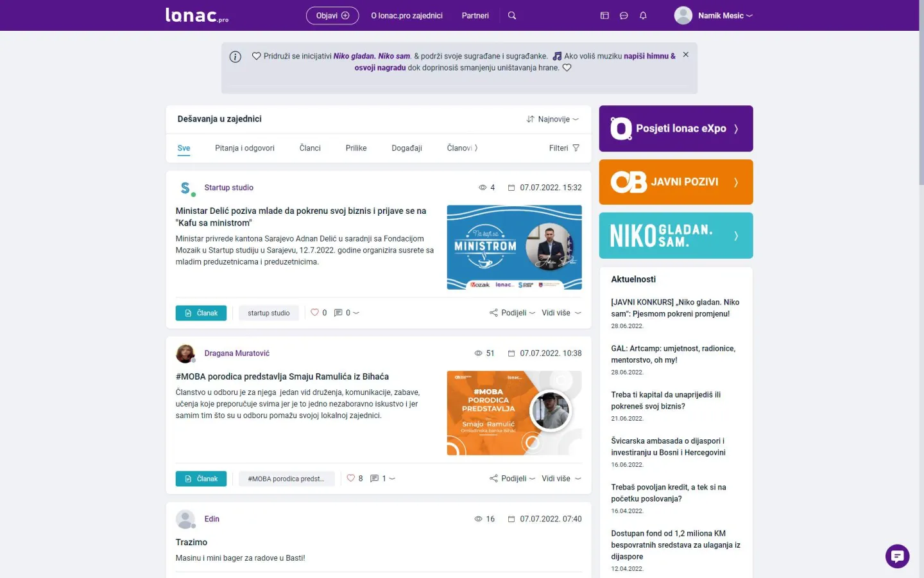
Task: Click the views eye icon on Startup studio post
Action: pyautogui.click(x=483, y=188)
